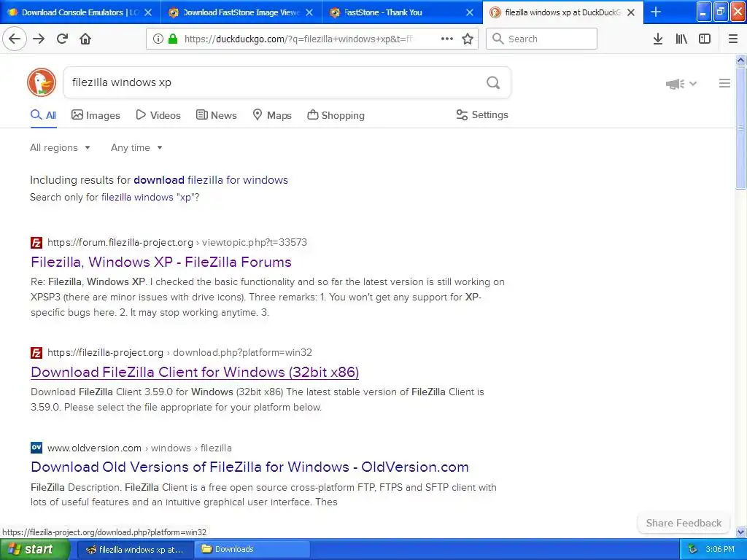This screenshot has width=747, height=560.
Task: Bookmark this page with the star
Action: tap(468, 39)
